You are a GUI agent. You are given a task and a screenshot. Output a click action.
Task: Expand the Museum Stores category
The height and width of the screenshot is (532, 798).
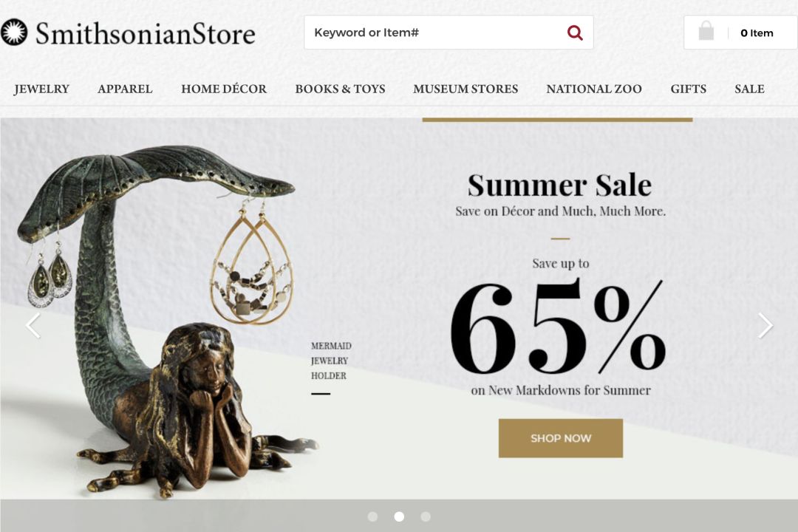465,89
